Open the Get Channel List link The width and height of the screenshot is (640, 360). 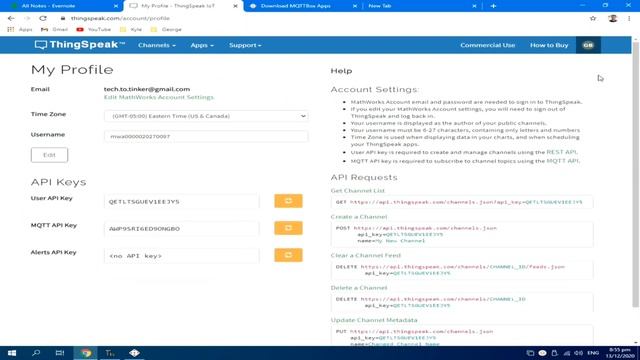pos(358,191)
